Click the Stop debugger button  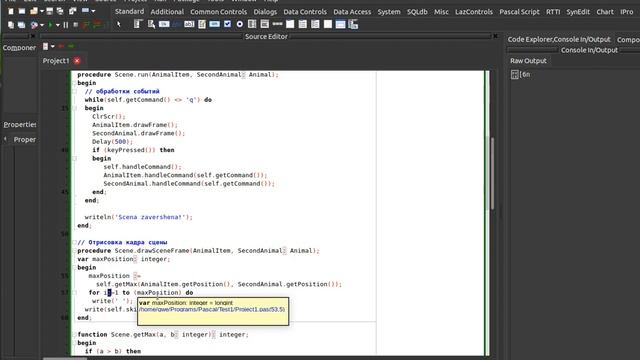(x=76, y=25)
